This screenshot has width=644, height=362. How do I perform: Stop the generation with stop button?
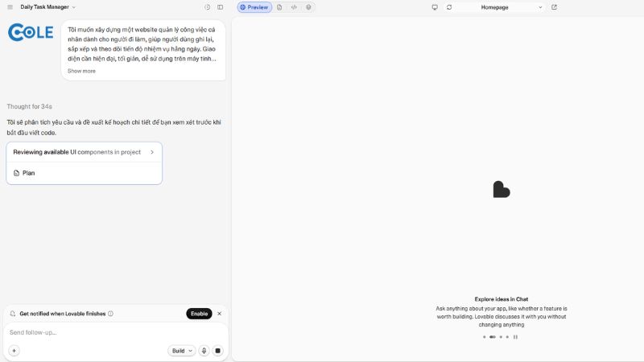coord(217,351)
